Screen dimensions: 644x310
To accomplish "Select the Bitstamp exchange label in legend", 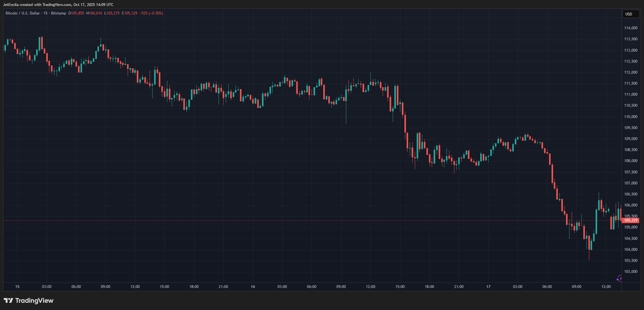I will point(58,13).
